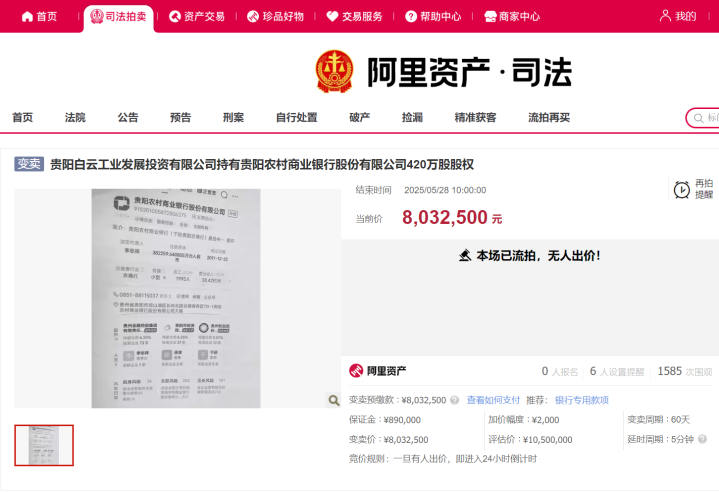Click the 珍品好物 icon
Image resolution: width=719 pixels, height=492 pixels.
[x=253, y=17]
